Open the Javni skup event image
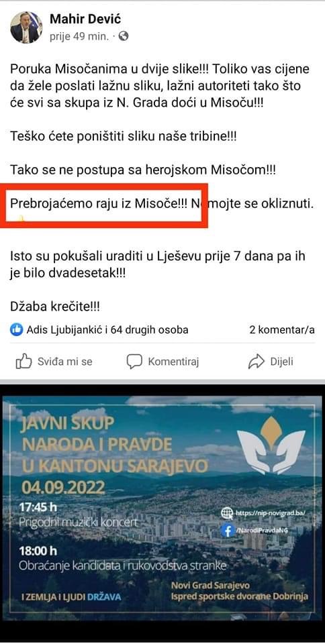 (x=162, y=508)
